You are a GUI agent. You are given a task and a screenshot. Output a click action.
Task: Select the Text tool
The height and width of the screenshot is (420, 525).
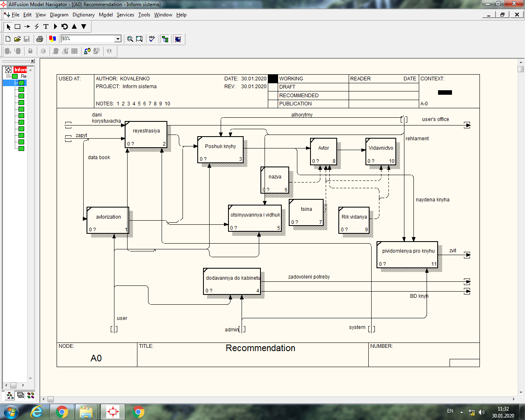pos(46,27)
